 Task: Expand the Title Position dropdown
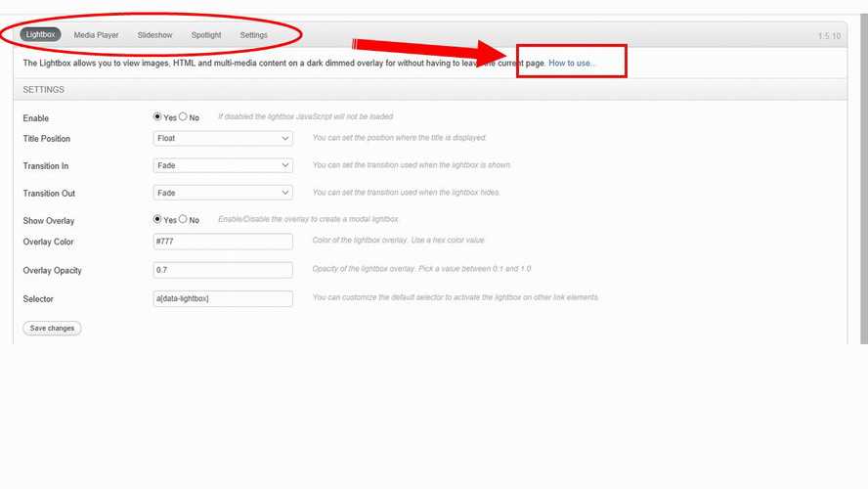(223, 139)
